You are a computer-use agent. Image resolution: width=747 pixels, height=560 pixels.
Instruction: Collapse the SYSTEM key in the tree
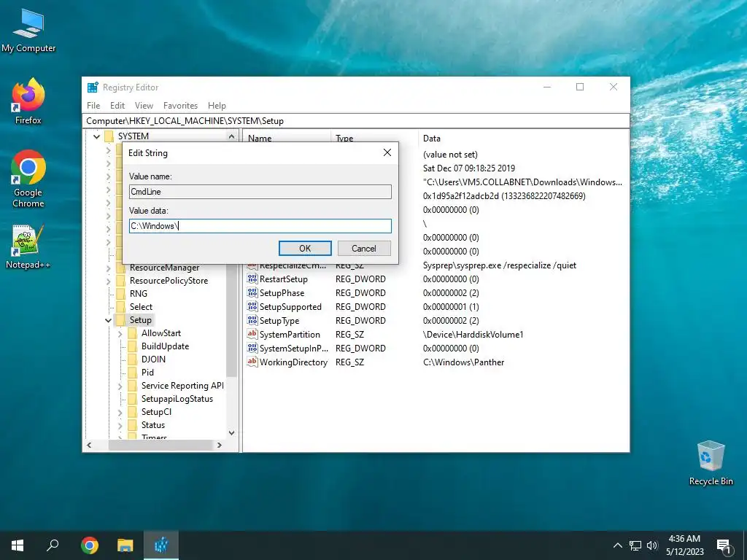pos(97,136)
